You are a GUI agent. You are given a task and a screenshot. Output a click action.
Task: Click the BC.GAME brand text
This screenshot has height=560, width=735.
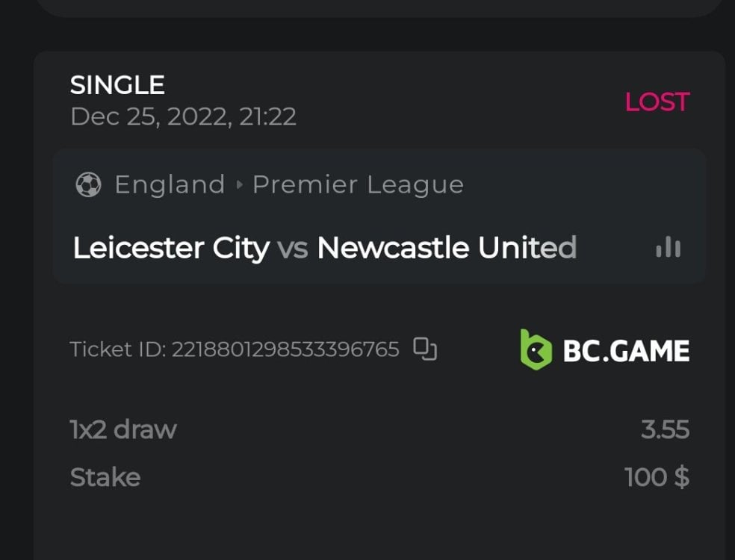626,350
